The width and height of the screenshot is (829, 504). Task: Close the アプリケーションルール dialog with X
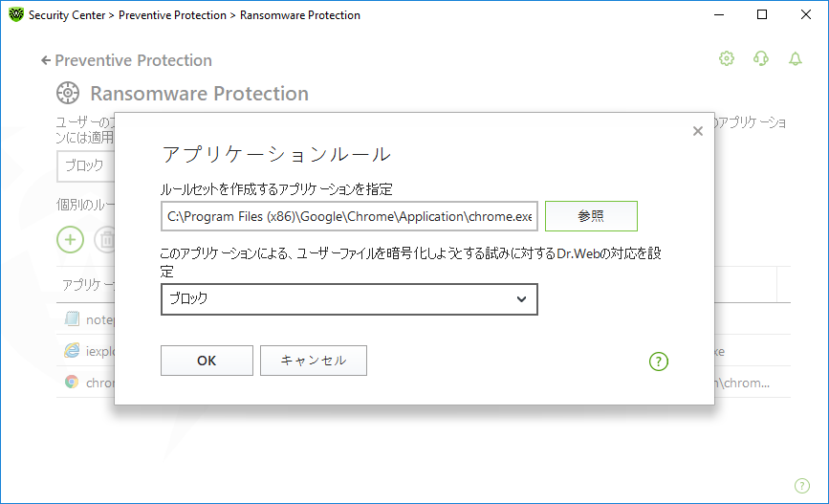point(698,131)
